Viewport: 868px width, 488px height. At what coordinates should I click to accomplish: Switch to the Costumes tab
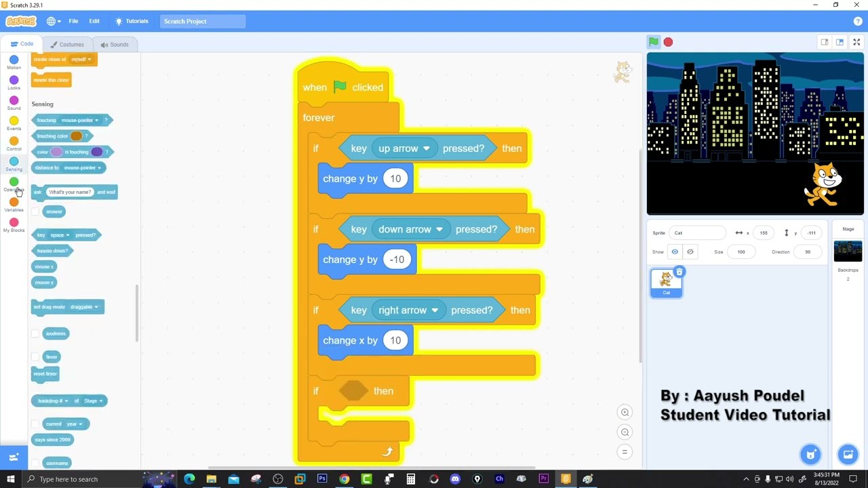tap(66, 44)
